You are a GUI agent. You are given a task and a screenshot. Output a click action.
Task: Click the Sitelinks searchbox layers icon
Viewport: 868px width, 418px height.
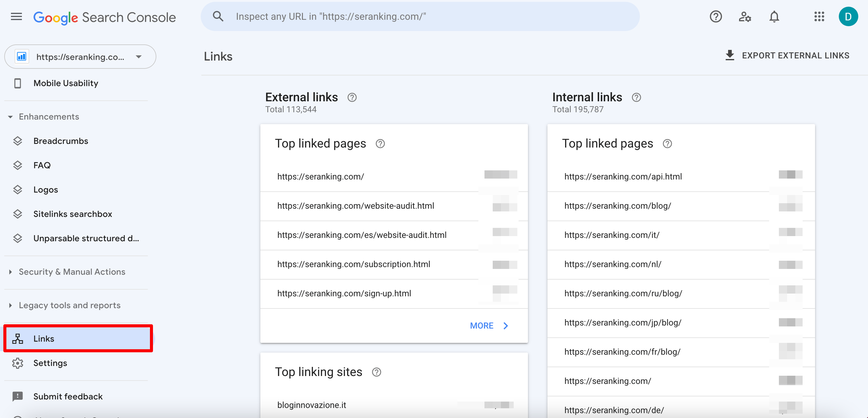tap(18, 214)
